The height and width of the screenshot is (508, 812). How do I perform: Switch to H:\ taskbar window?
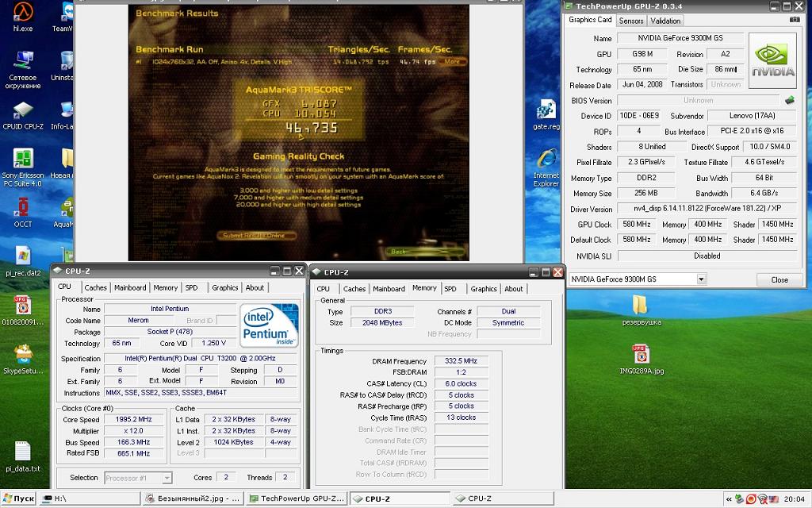(x=90, y=498)
